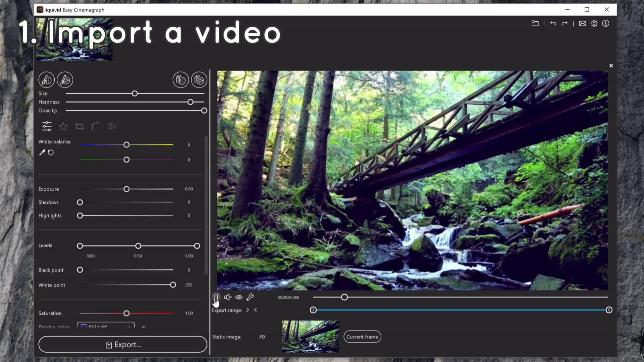The image size is (644, 362).
Task: Click the Current frame button
Action: 362,337
